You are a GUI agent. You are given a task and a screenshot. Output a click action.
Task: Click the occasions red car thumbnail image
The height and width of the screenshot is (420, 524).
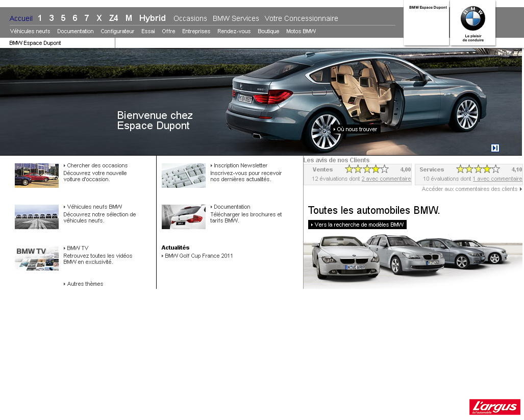[36, 175]
